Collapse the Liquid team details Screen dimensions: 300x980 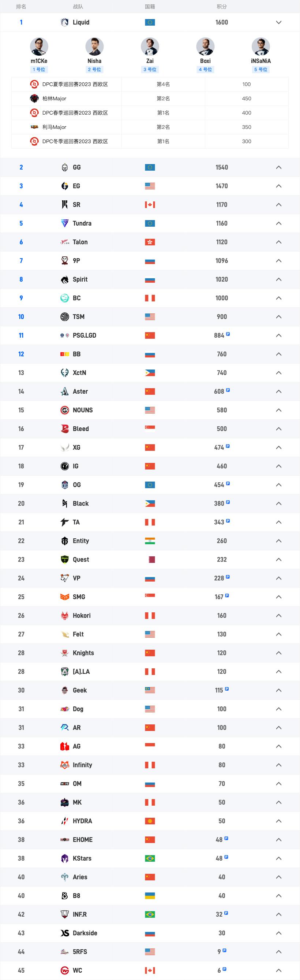click(x=279, y=22)
